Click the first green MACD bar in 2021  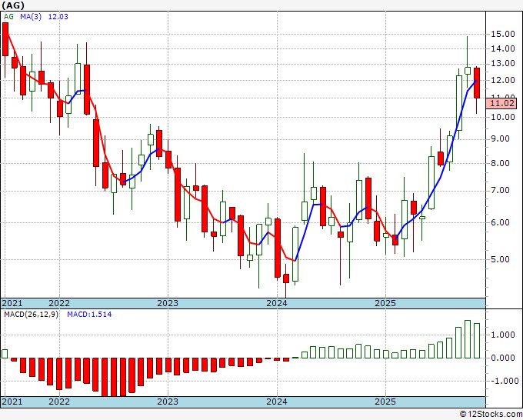point(5,354)
